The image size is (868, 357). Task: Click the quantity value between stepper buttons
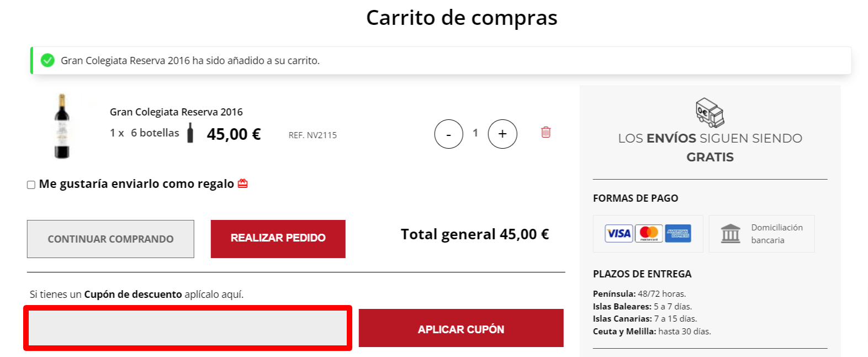(475, 133)
